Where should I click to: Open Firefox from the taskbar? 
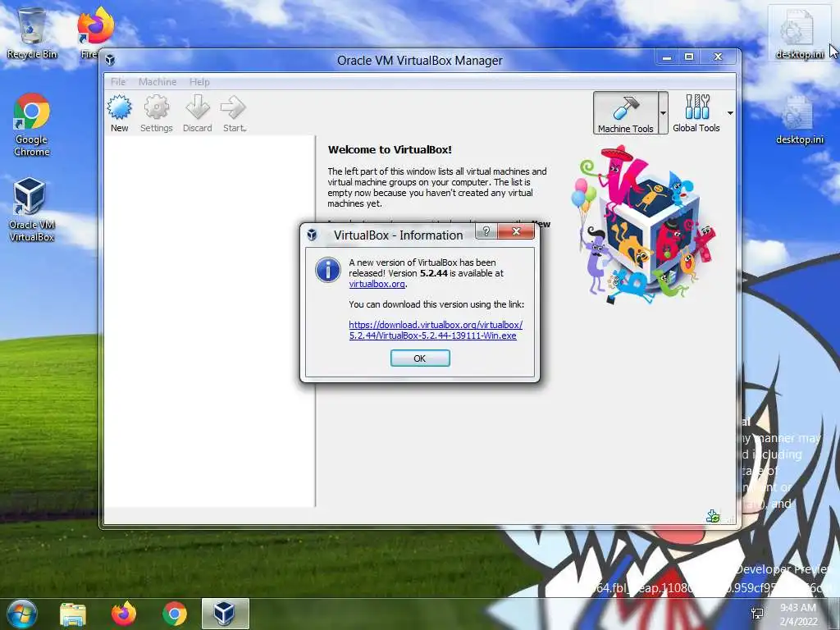point(124,614)
